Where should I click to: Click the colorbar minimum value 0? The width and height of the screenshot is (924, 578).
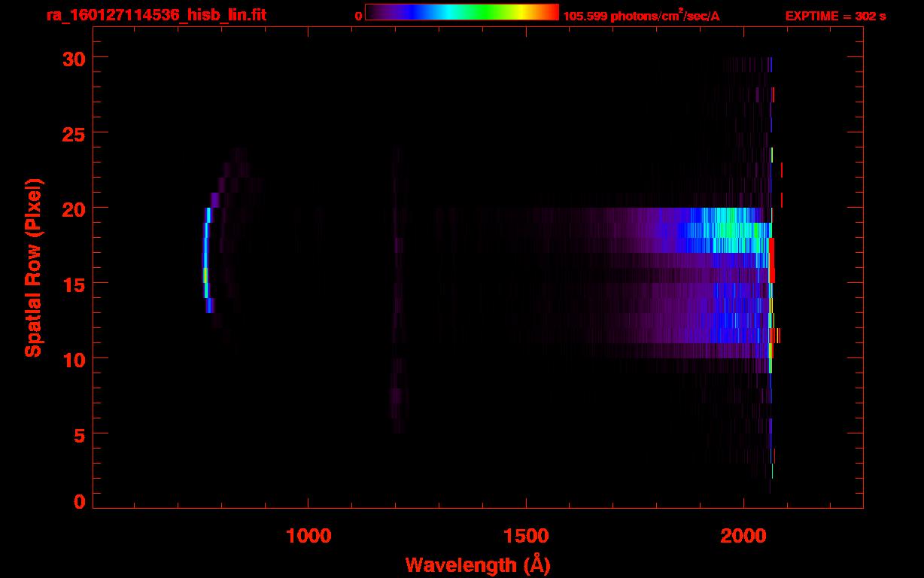(358, 16)
